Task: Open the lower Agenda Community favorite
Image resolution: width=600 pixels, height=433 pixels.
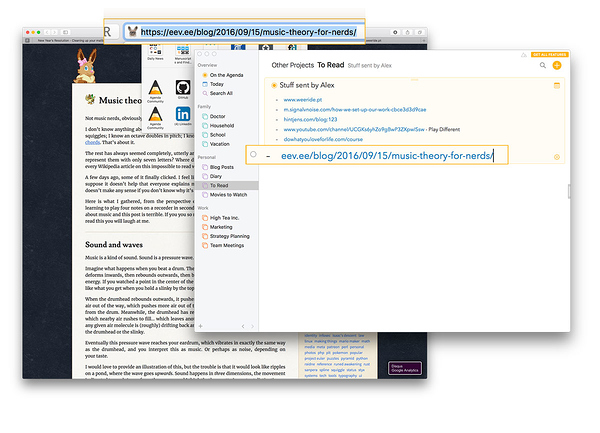Action: click(x=155, y=118)
